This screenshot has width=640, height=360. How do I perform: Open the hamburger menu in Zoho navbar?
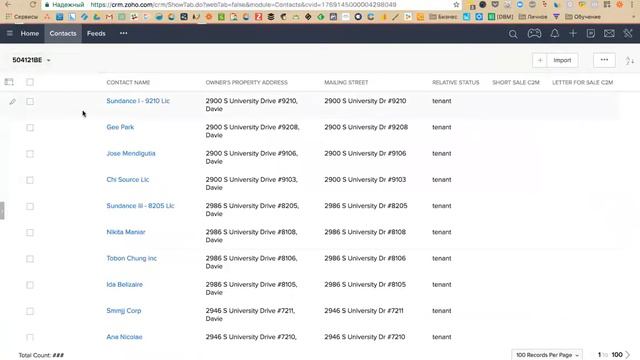[9, 33]
